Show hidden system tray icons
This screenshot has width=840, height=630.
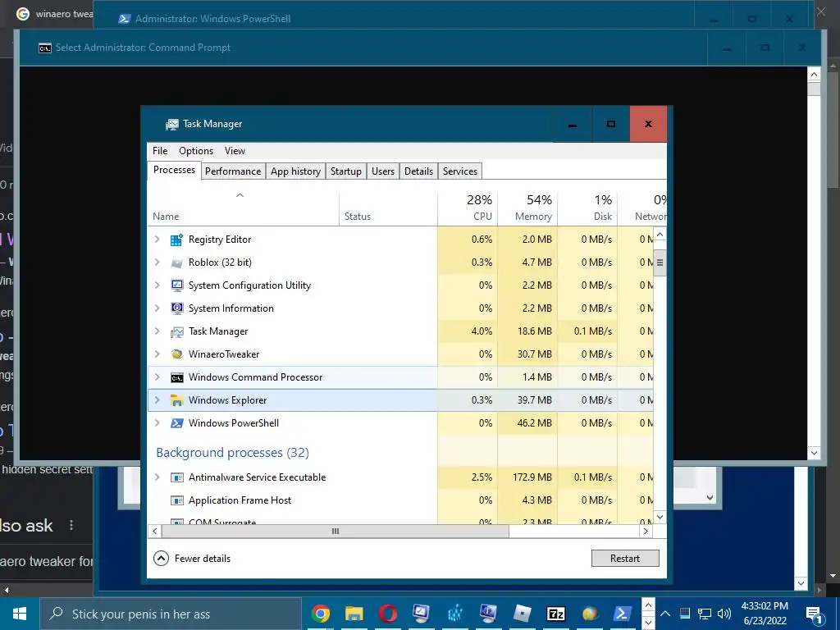pyautogui.click(x=665, y=614)
